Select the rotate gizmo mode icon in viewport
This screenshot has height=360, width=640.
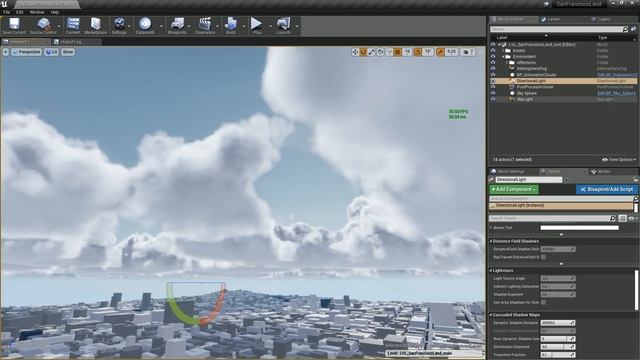(363, 52)
